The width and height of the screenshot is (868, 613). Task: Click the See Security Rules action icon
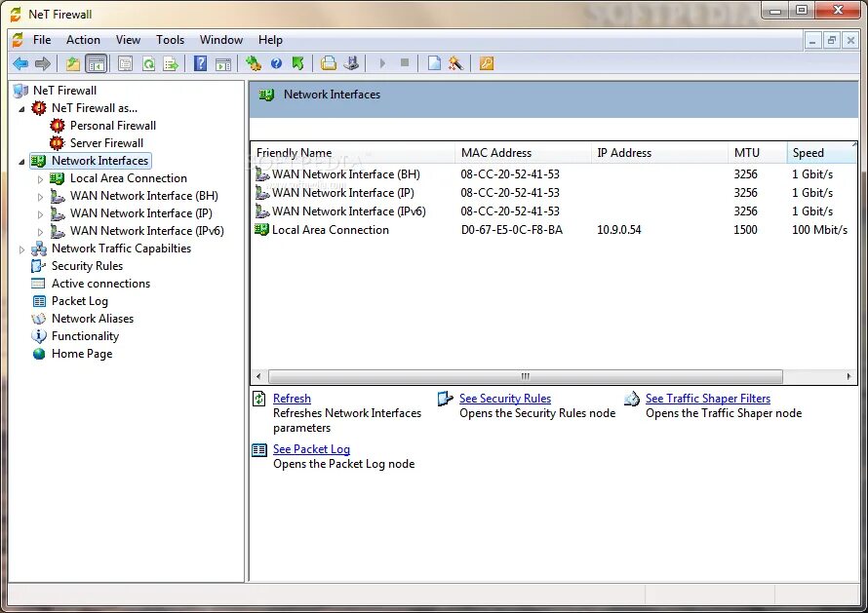(445, 399)
